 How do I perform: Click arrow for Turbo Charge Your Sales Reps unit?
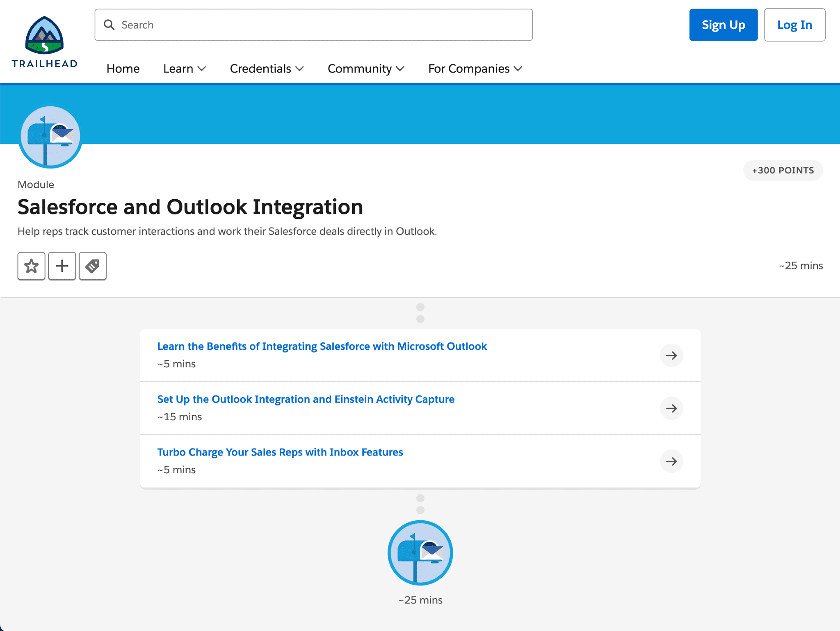pyautogui.click(x=671, y=461)
